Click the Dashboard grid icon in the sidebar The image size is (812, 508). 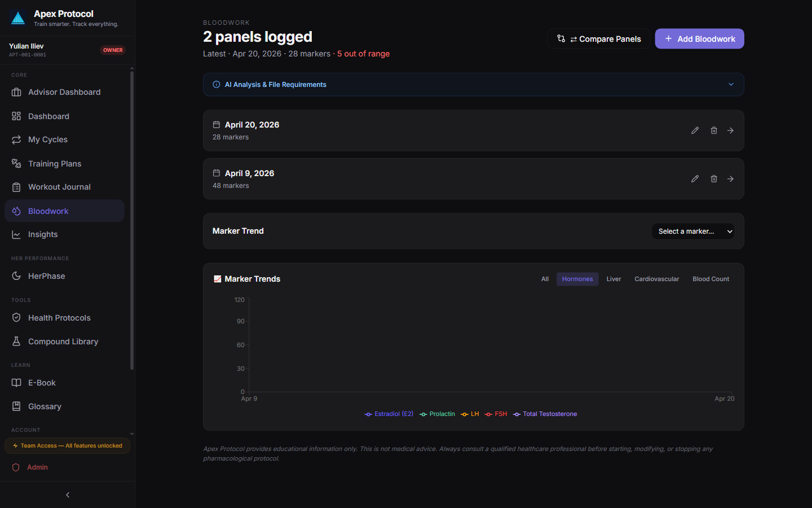point(16,116)
